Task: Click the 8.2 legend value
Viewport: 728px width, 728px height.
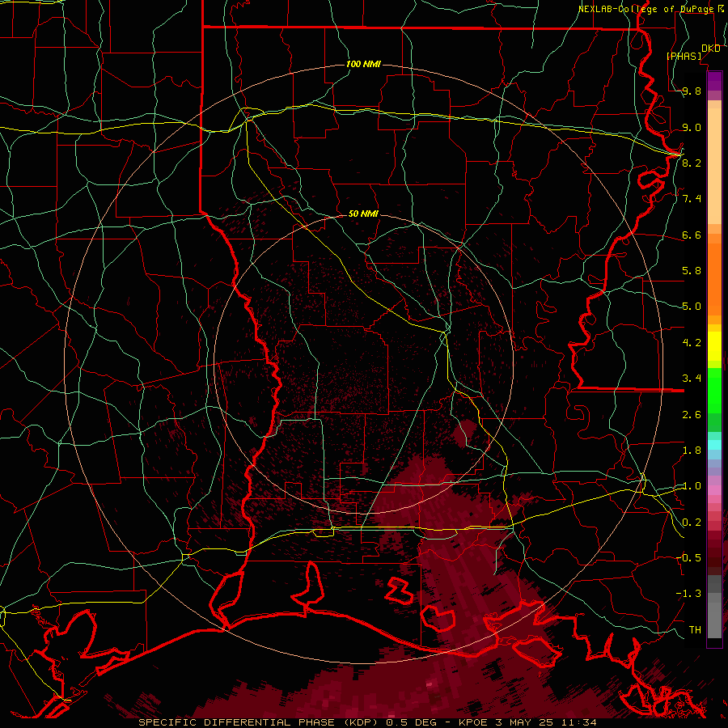Action: [692, 163]
